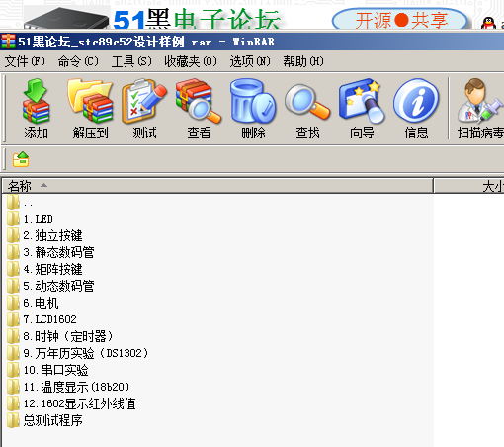Go up one folder level icon
The height and width of the screenshot is (447, 504).
click(x=21, y=159)
